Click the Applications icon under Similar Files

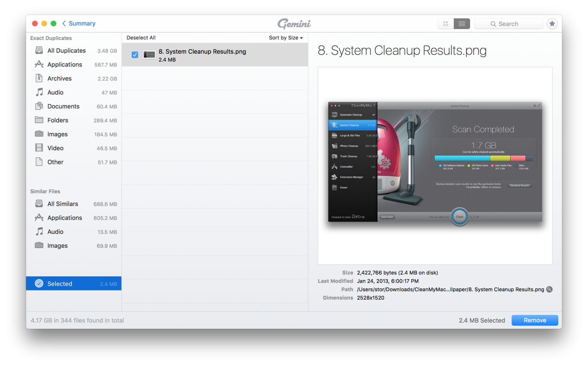(x=39, y=218)
